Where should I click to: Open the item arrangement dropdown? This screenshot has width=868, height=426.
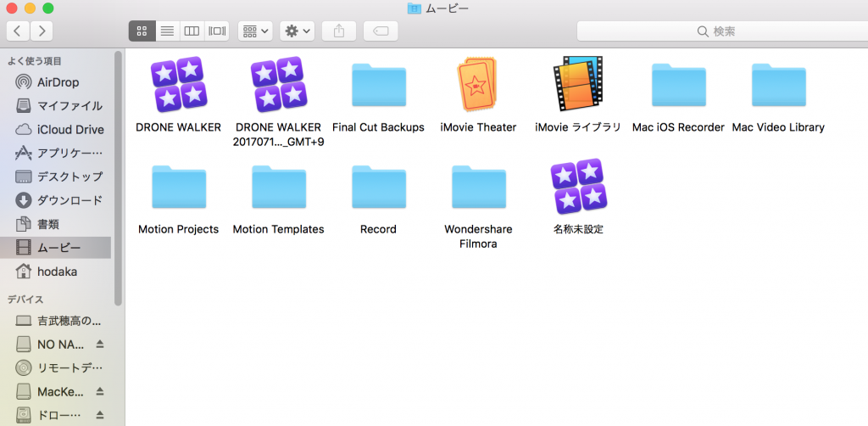pos(255,31)
